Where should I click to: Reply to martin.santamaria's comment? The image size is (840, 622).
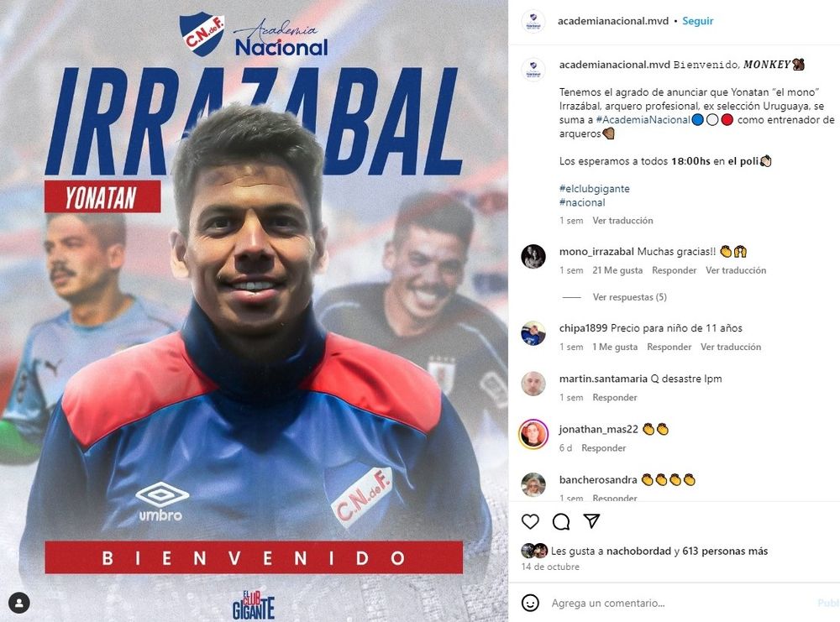pos(615,397)
